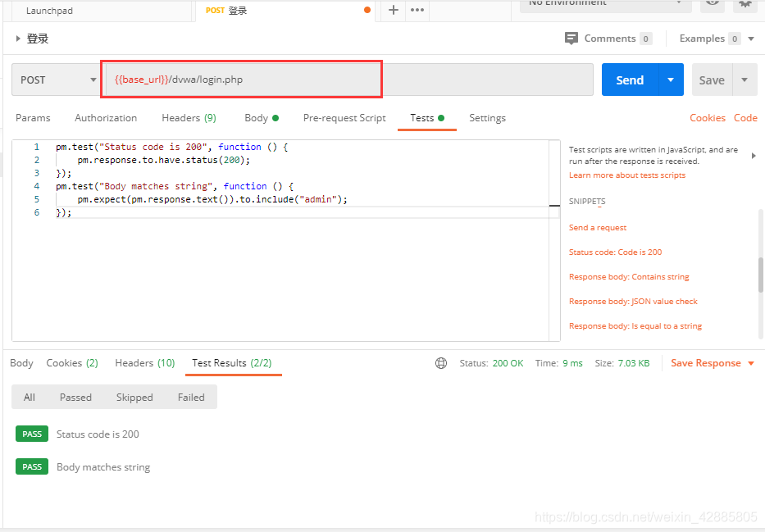This screenshot has height=532, width=765.
Task: Open a new request tab with plus icon
Action: tap(394, 10)
